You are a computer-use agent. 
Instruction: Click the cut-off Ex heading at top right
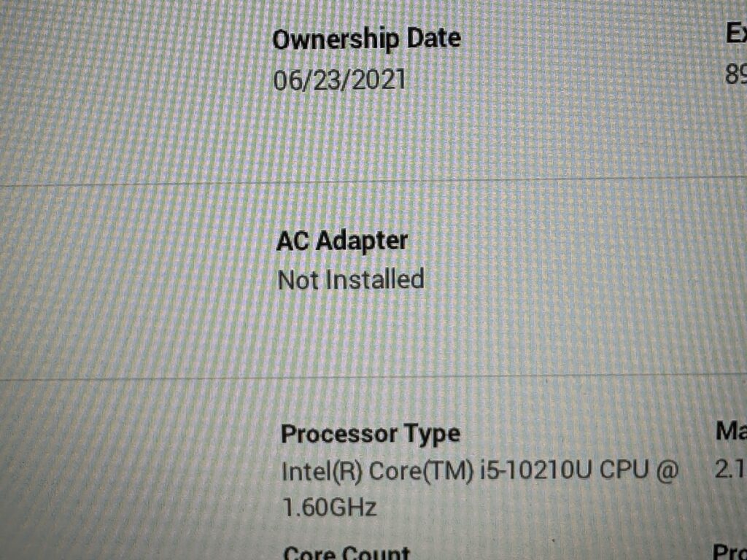[735, 34]
